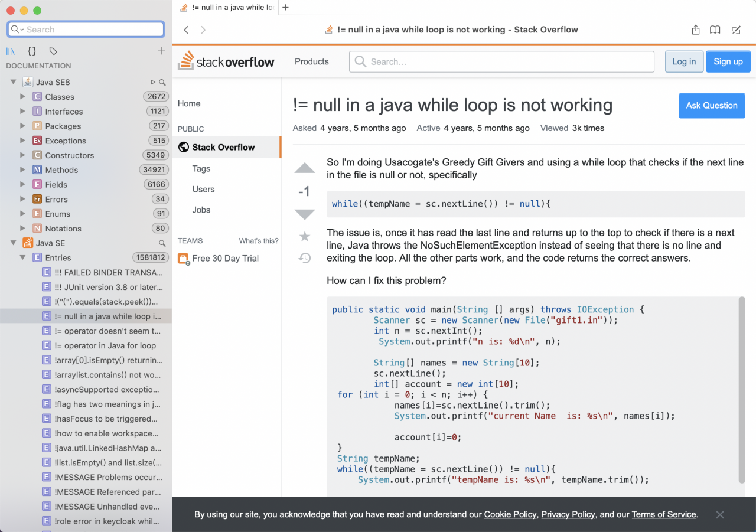Collapse the Java SE8 docset

coord(13,82)
